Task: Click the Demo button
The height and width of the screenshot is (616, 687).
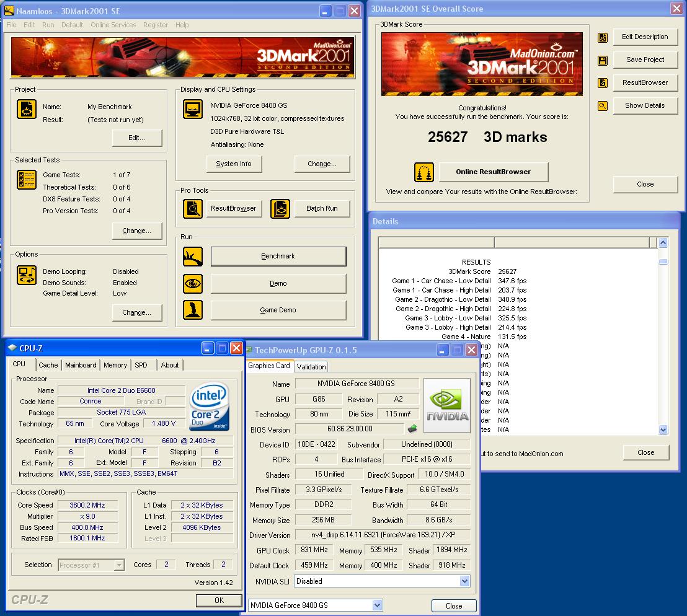Action: 278,284
